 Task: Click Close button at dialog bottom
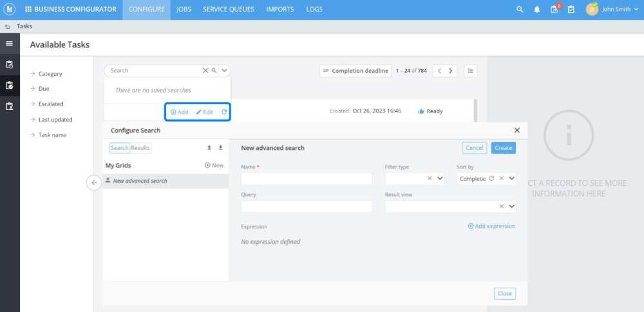pos(505,293)
